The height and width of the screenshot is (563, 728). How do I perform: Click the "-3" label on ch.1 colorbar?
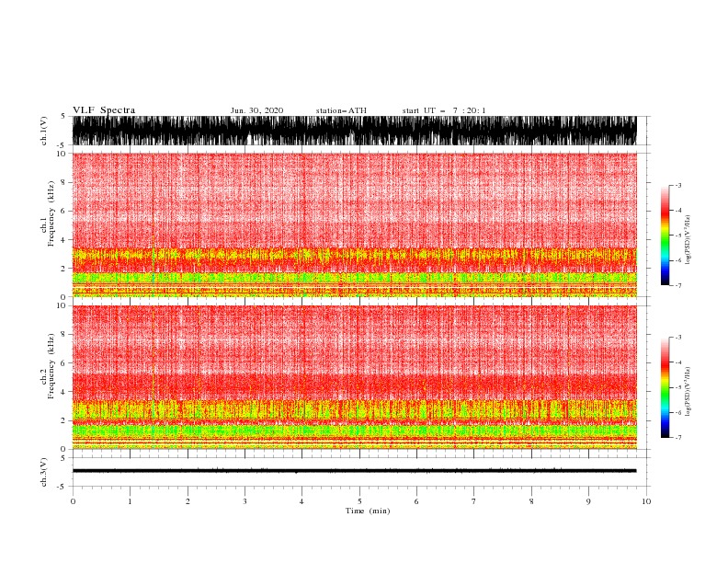[677, 185]
